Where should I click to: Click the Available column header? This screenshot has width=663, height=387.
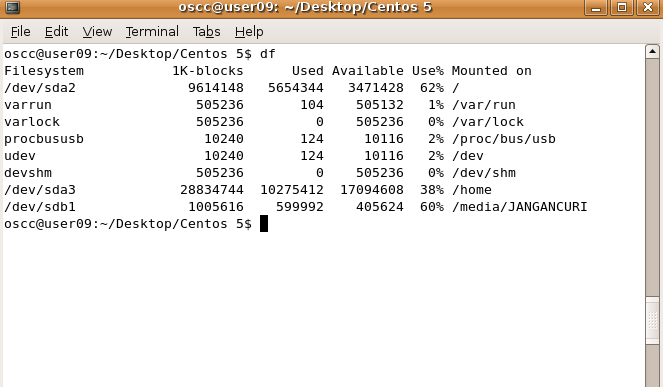(x=367, y=71)
